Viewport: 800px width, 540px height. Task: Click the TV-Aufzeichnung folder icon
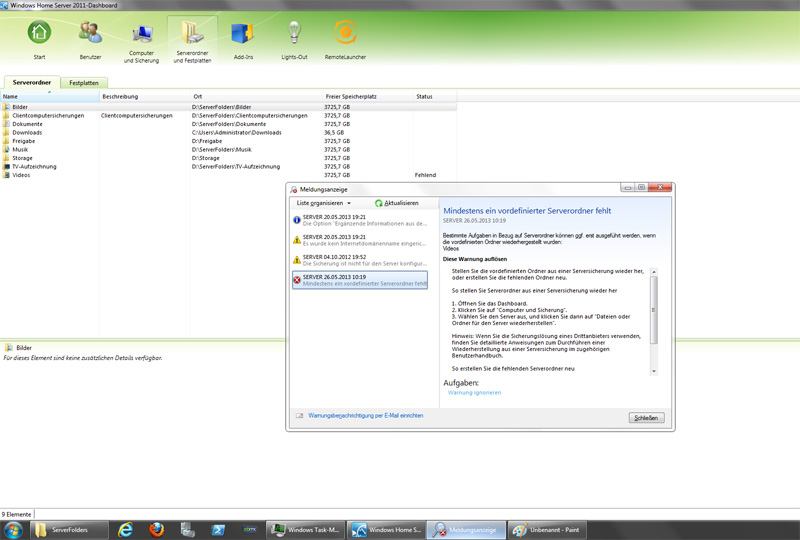coord(6,167)
